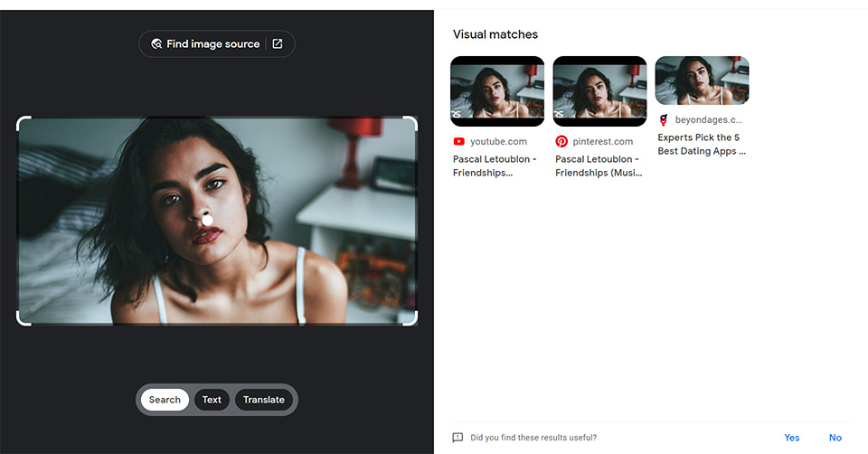Select the Search mode tab
Viewport: 868px width, 454px height.
(165, 400)
